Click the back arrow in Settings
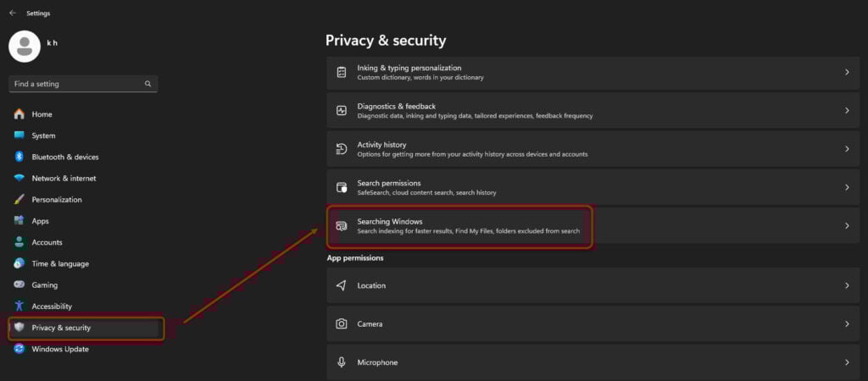 click(x=13, y=13)
